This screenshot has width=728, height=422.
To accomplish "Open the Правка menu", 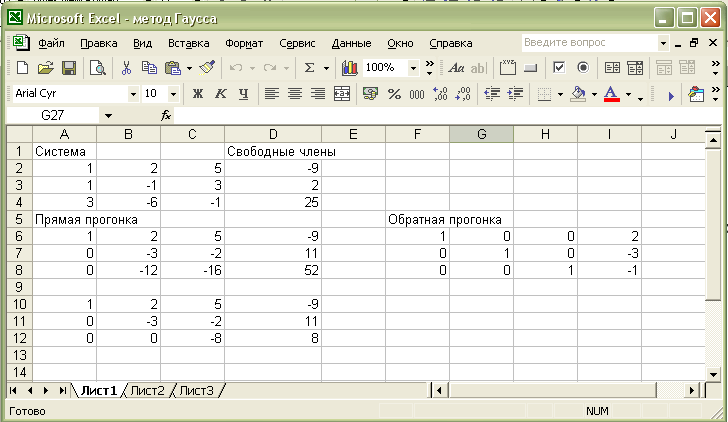I will coord(98,43).
